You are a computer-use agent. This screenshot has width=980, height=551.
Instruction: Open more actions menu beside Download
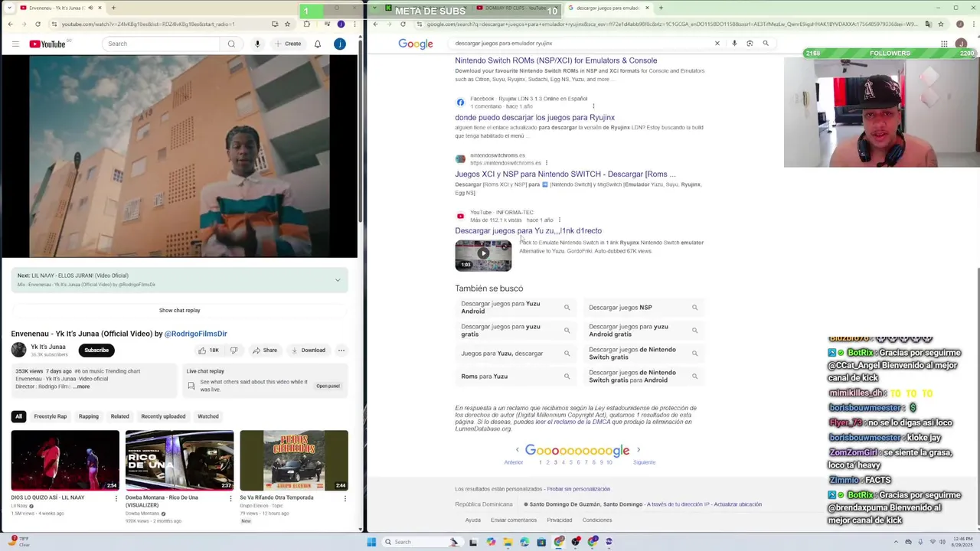[341, 350]
